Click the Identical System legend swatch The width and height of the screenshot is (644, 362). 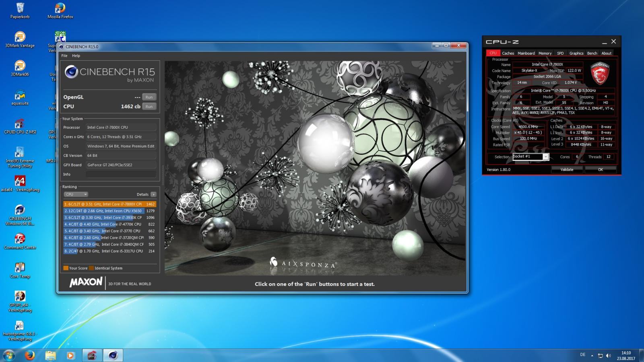(91, 268)
